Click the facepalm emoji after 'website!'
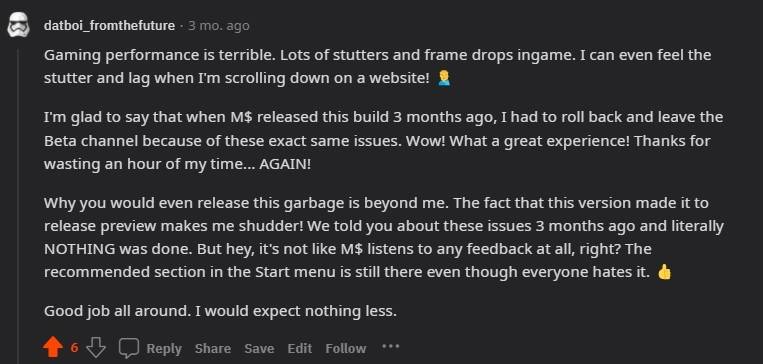The image size is (763, 364). [444, 78]
